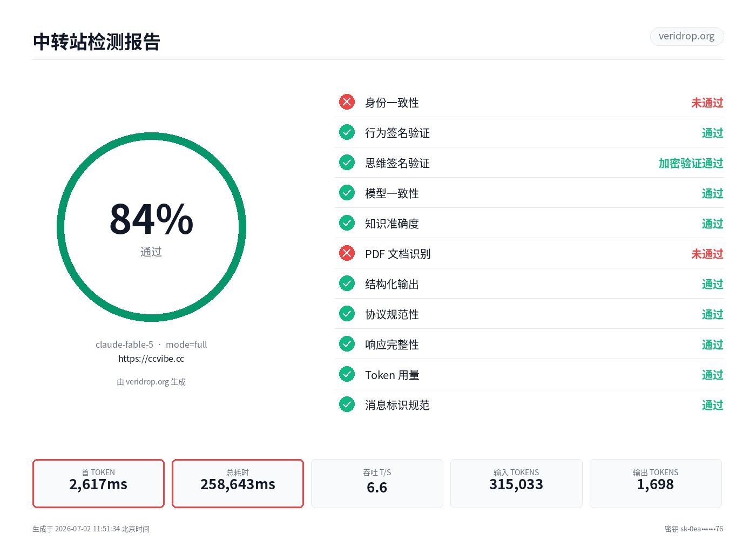Click the red X icon beside 身份一致性

(347, 102)
